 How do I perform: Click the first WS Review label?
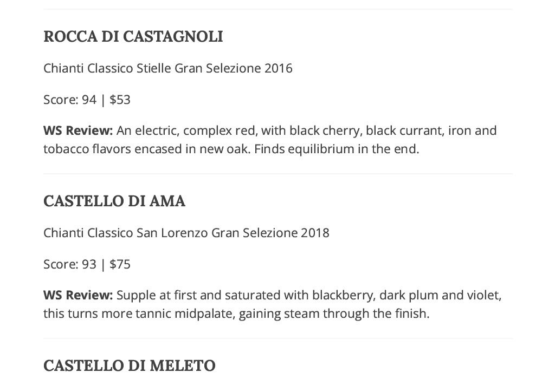tap(78, 130)
